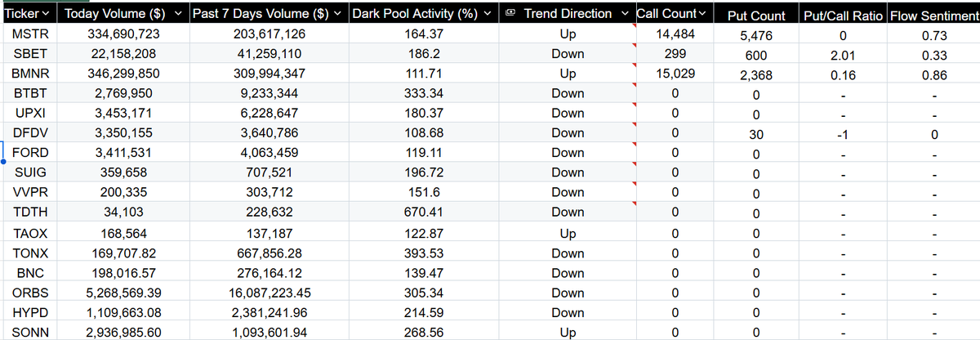980x340 pixels.
Task: Select the SUIG ticker cell
Action: tap(30, 172)
